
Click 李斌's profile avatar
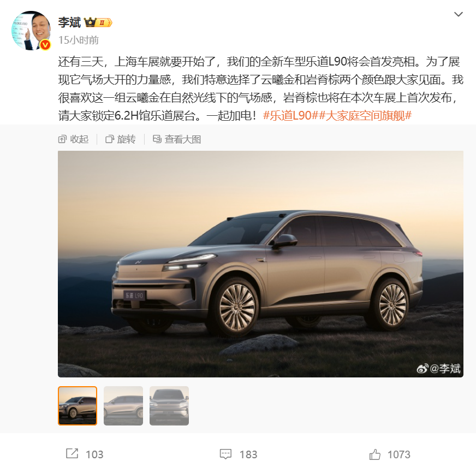[x=31, y=31]
